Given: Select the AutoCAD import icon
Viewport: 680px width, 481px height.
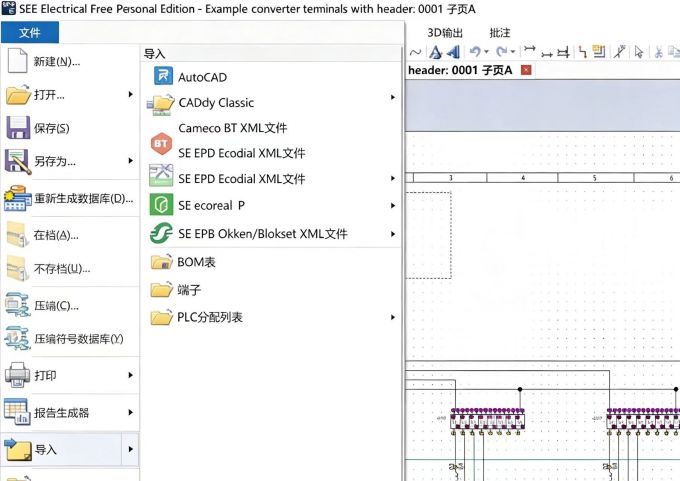Looking at the screenshot, I should click(163, 76).
